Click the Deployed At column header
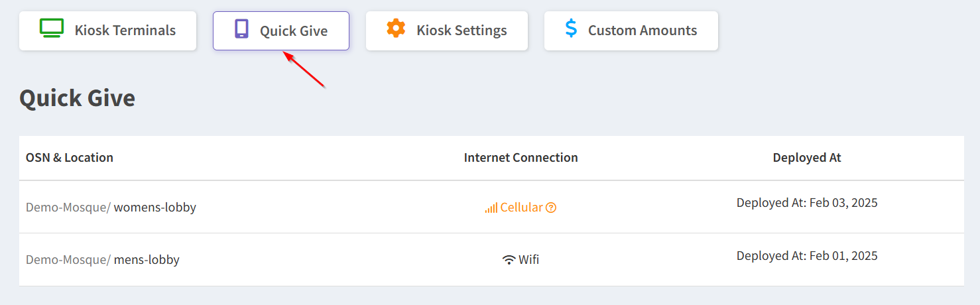 coord(807,158)
